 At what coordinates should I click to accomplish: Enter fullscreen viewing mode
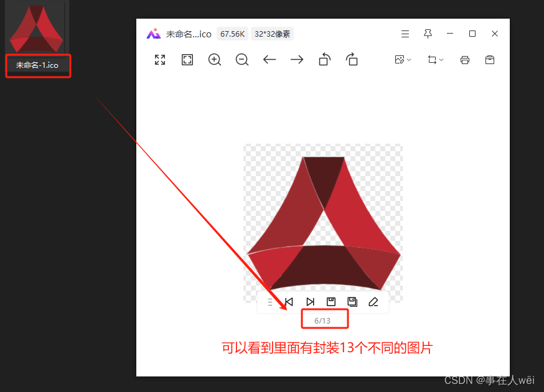tap(159, 59)
